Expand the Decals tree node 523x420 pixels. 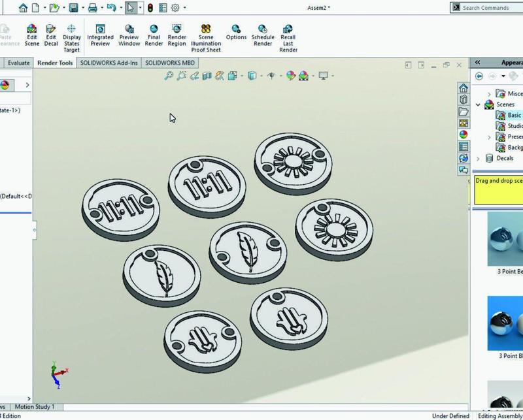coord(478,159)
